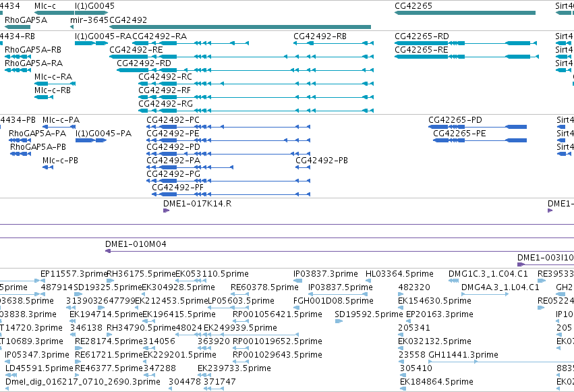Image resolution: width=574 pixels, height=392 pixels.
Task: Click transcript RhoGAP5A-RA
Action: 18,70
